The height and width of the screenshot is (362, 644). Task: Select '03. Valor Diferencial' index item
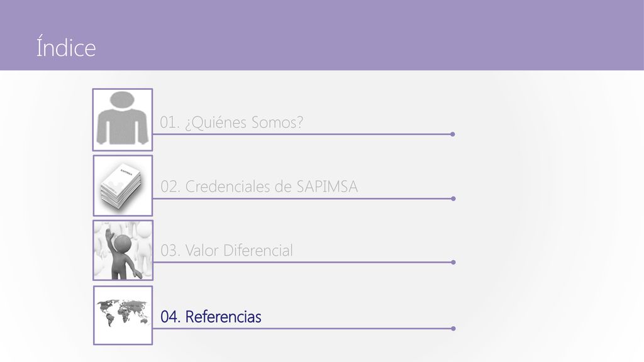[226, 250]
